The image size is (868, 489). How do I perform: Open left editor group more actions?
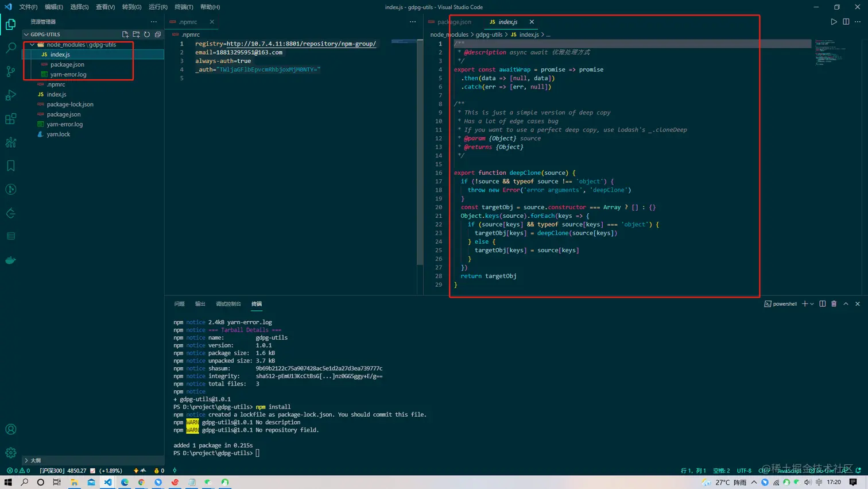(x=413, y=22)
